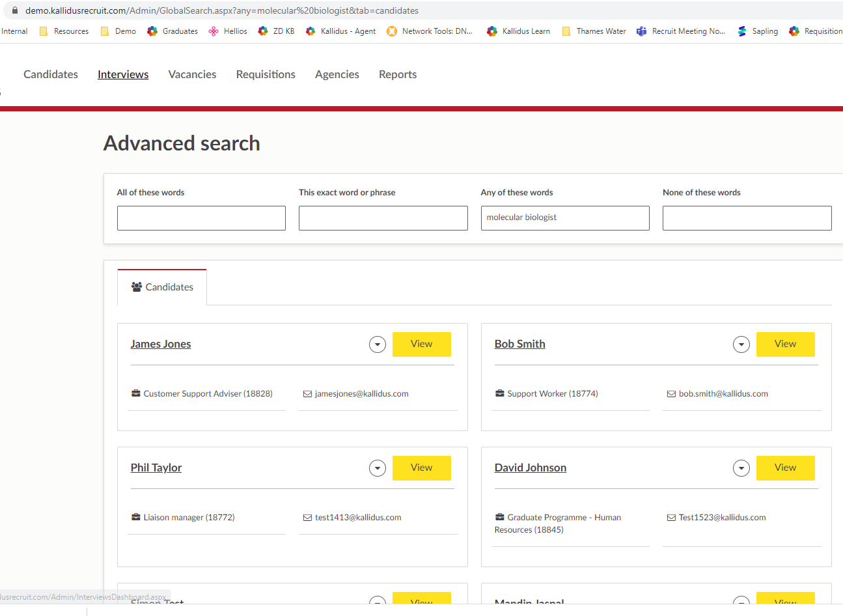
Task: Expand the dropdown arrow for Bob Smith
Action: point(741,344)
